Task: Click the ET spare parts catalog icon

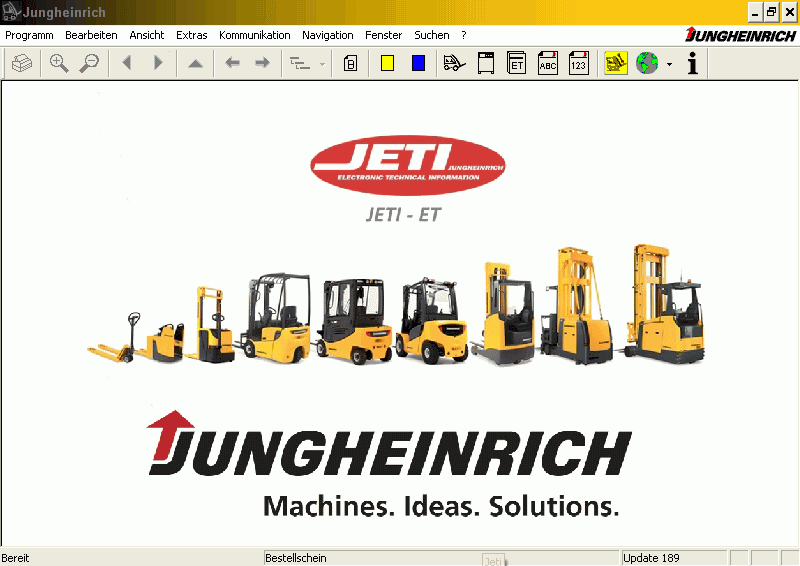Action: coord(517,63)
